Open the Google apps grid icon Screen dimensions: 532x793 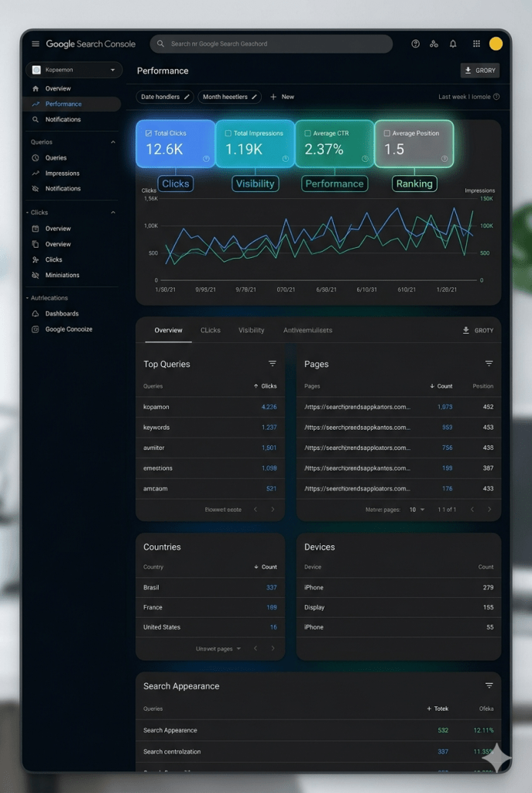(476, 44)
